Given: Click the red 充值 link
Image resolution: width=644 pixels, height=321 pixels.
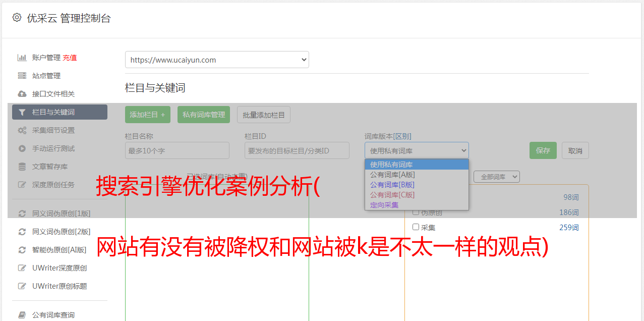Looking at the screenshot, I should pyautogui.click(x=70, y=58).
